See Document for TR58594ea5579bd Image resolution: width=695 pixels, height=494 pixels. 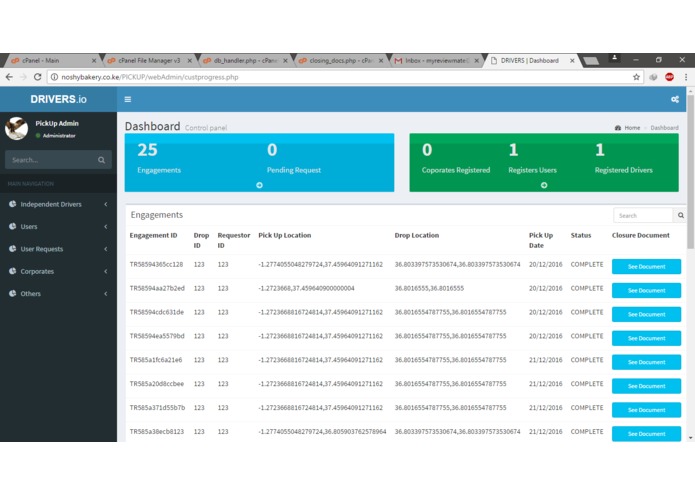pos(646,338)
